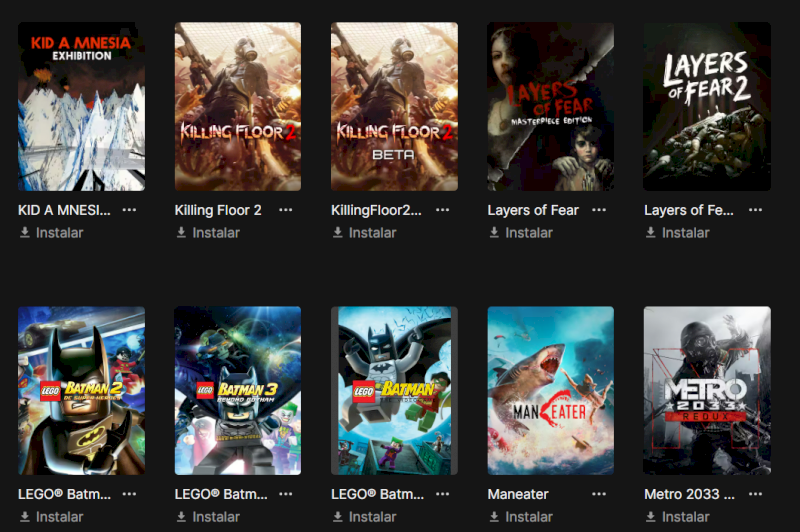Select the 'Killing Floor 2' title text
The width and height of the screenshot is (800, 532).
218,210
